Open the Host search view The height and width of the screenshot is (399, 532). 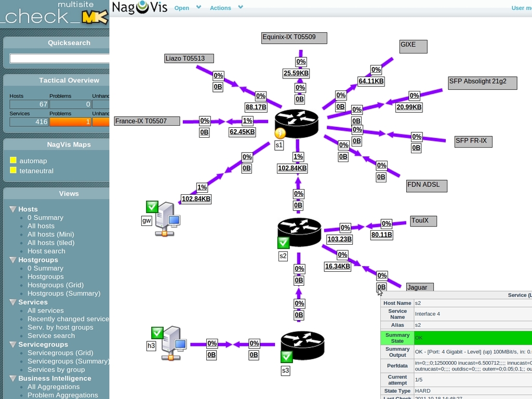46,251
